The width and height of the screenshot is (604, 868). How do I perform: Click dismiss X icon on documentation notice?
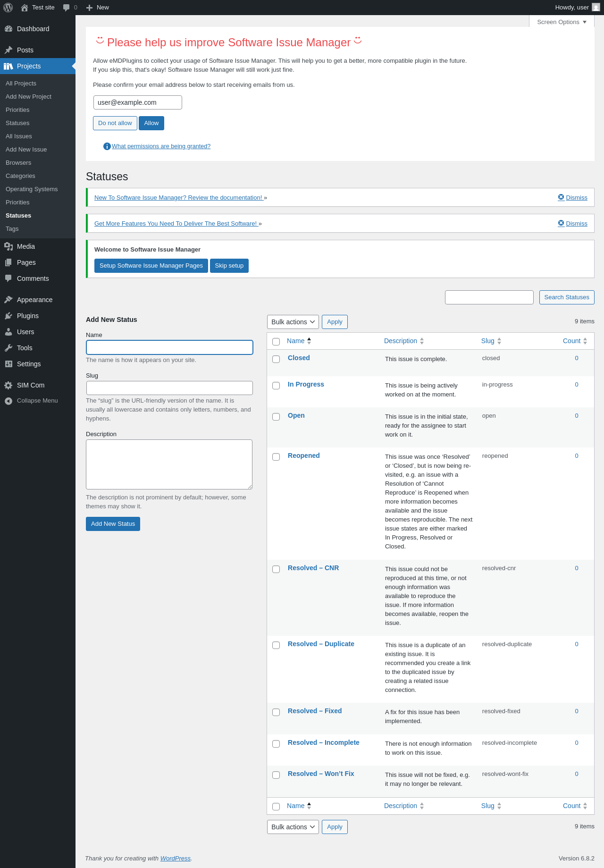561,197
